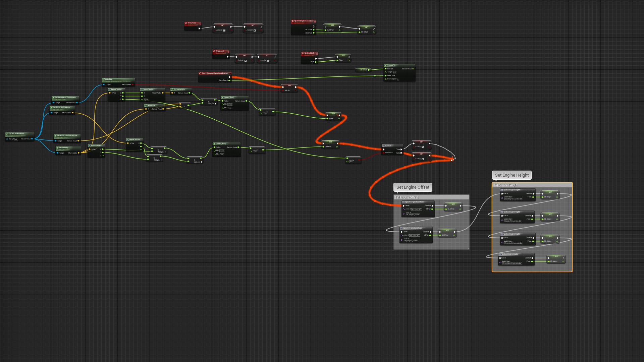Click the Finterp To function node
The width and height of the screenshot is (644, 362).
point(391,65)
